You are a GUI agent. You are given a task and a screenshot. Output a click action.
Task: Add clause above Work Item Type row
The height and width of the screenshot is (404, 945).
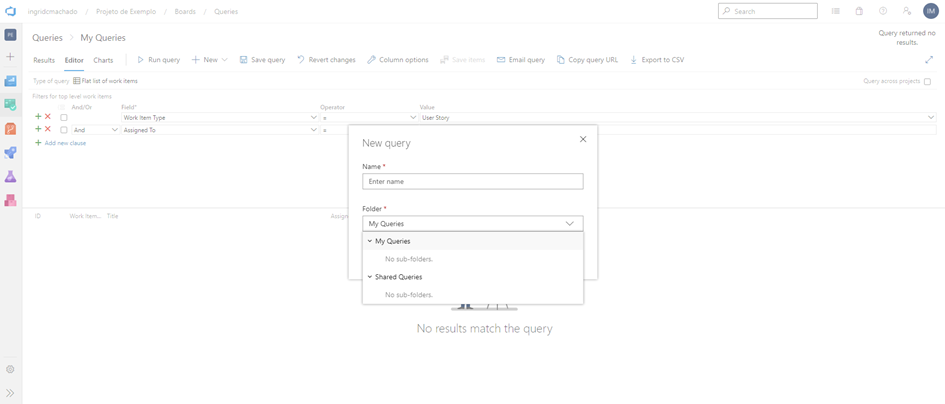click(39, 116)
